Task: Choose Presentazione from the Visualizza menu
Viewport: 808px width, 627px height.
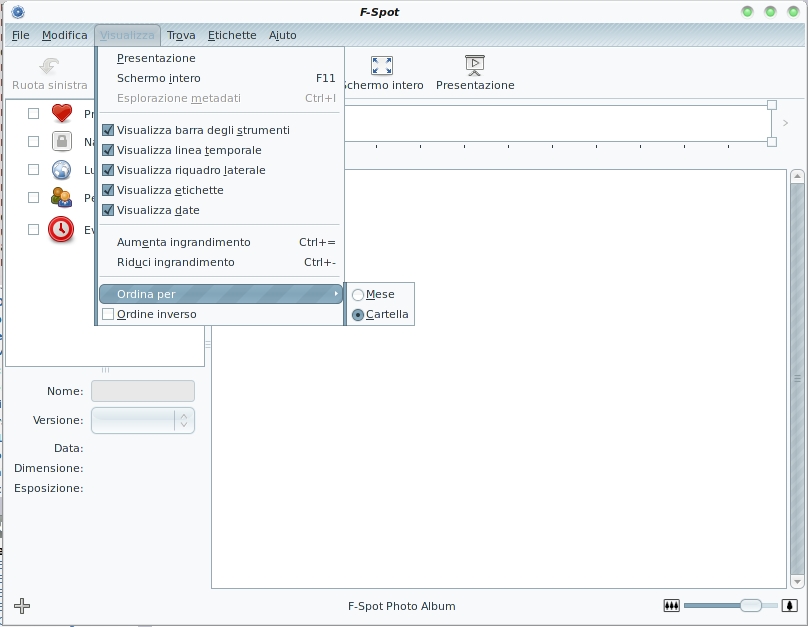Action: click(220, 58)
